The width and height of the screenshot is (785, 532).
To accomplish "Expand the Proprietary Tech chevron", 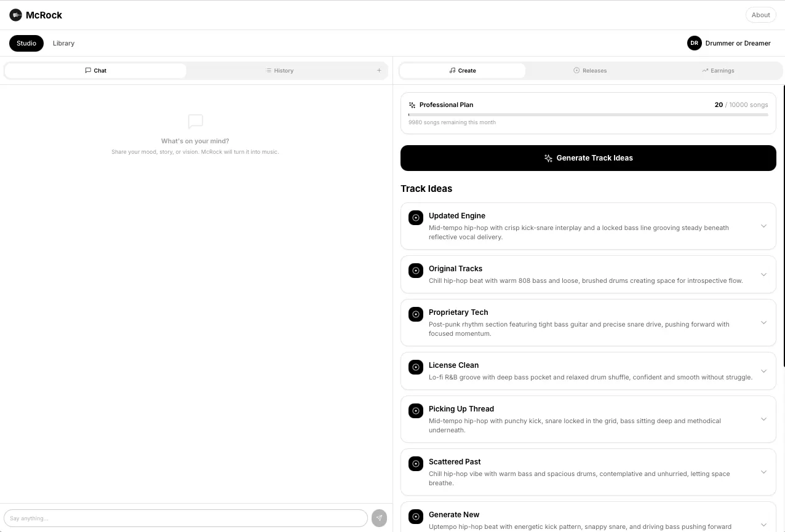I will tap(763, 322).
